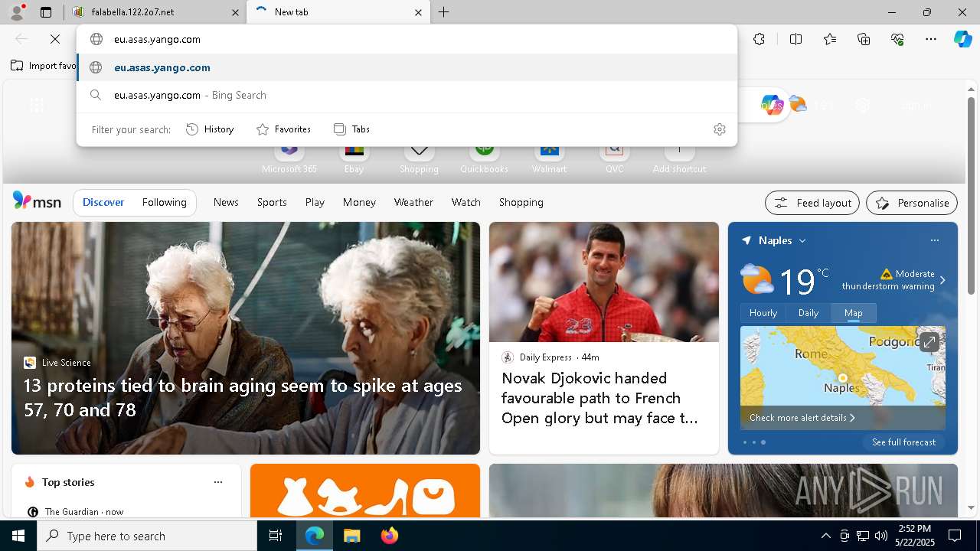This screenshot has width=980, height=551.
Task: Filter search by Favorites
Action: [x=283, y=129]
